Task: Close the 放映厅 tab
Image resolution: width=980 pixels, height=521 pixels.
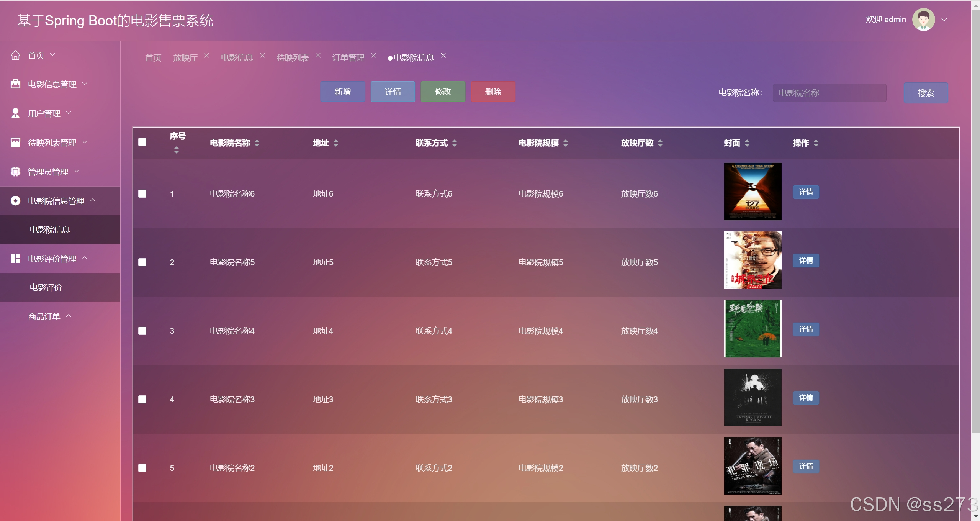Action: tap(206, 56)
